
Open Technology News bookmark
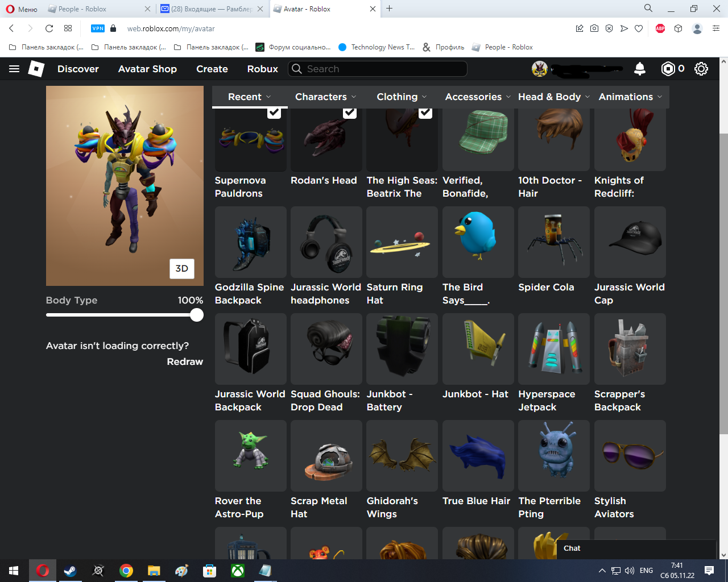click(377, 47)
